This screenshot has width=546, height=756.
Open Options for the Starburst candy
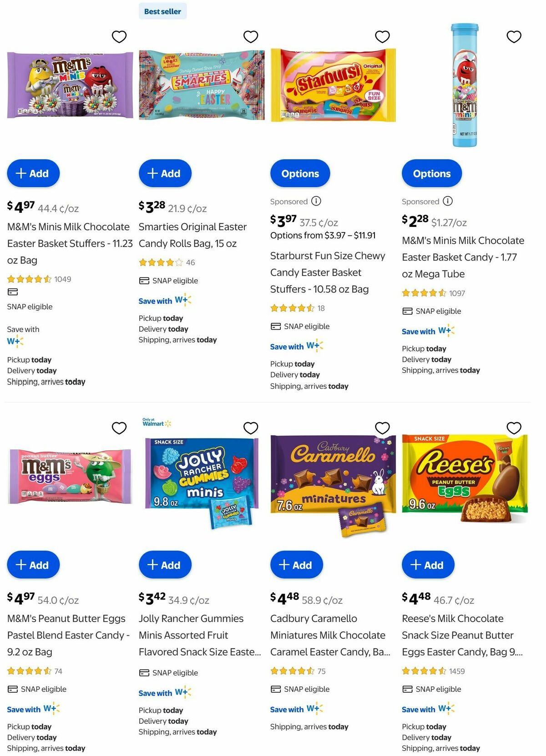[x=300, y=173]
